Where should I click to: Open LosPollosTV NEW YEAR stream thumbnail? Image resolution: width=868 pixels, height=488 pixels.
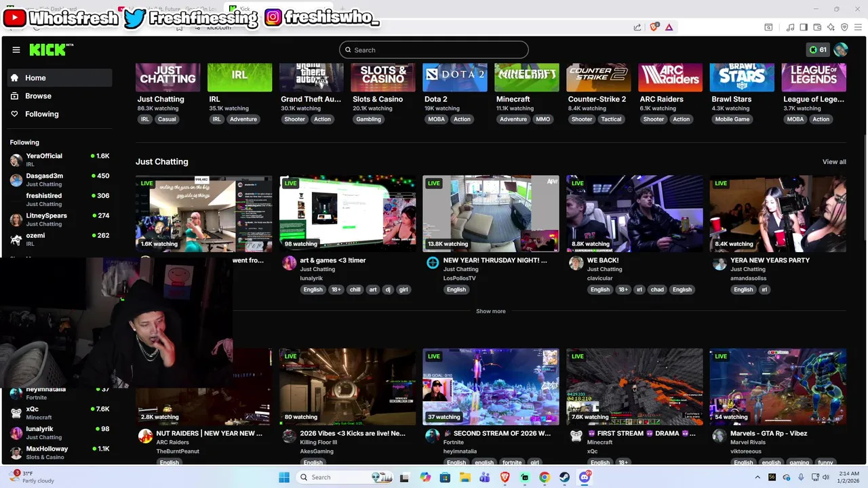491,213
